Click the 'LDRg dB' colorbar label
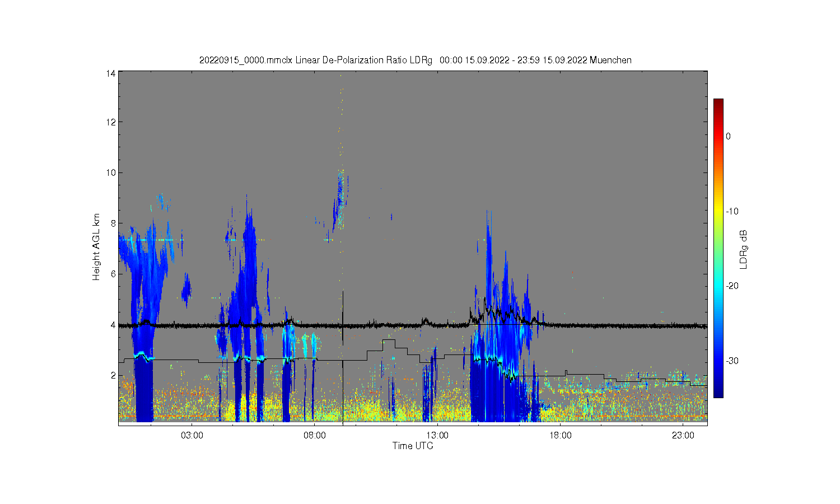Image resolution: width=840 pixels, height=504 pixels. (744, 250)
